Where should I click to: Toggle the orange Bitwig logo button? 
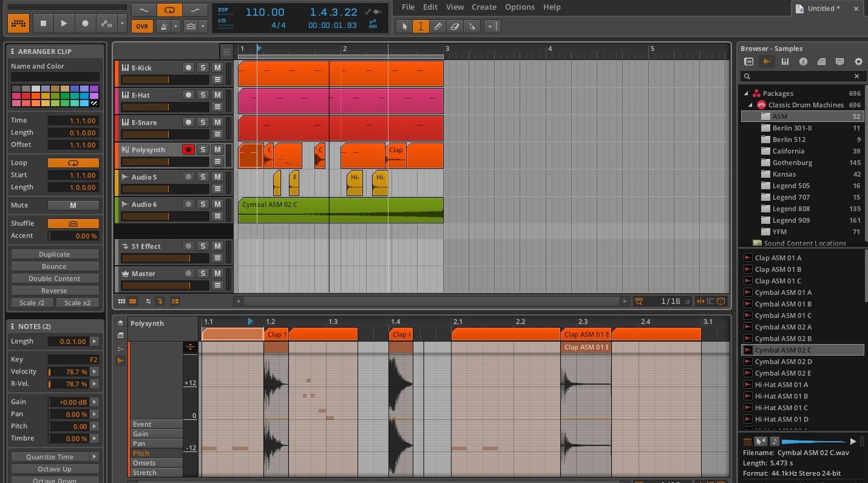(18, 24)
